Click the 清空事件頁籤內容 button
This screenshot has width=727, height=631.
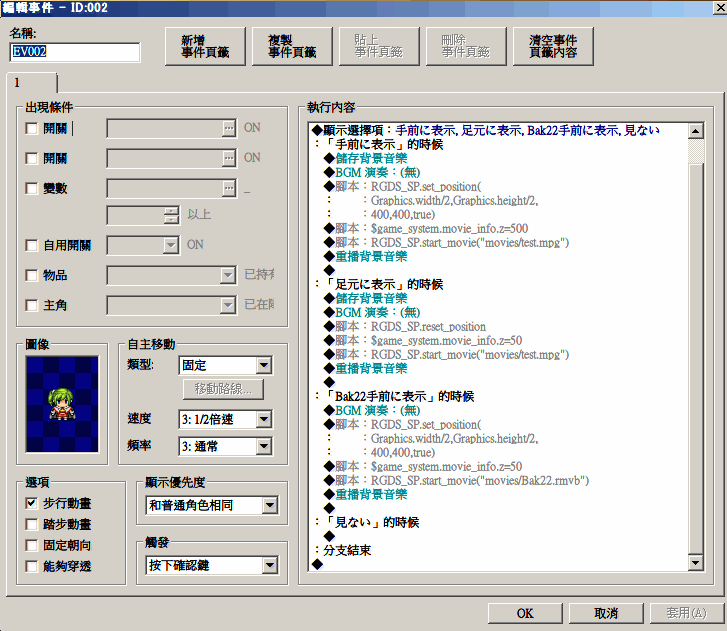tap(553, 46)
